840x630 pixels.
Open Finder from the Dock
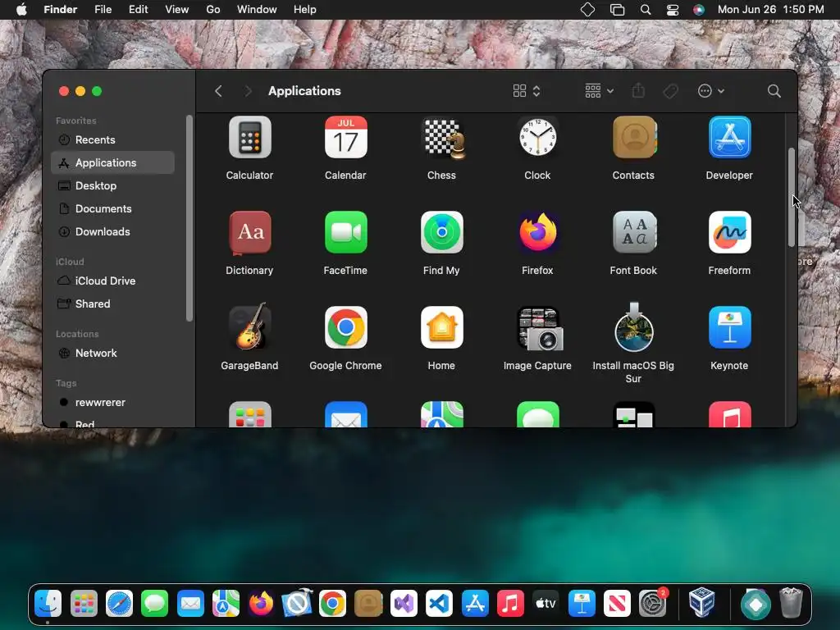[x=48, y=604]
